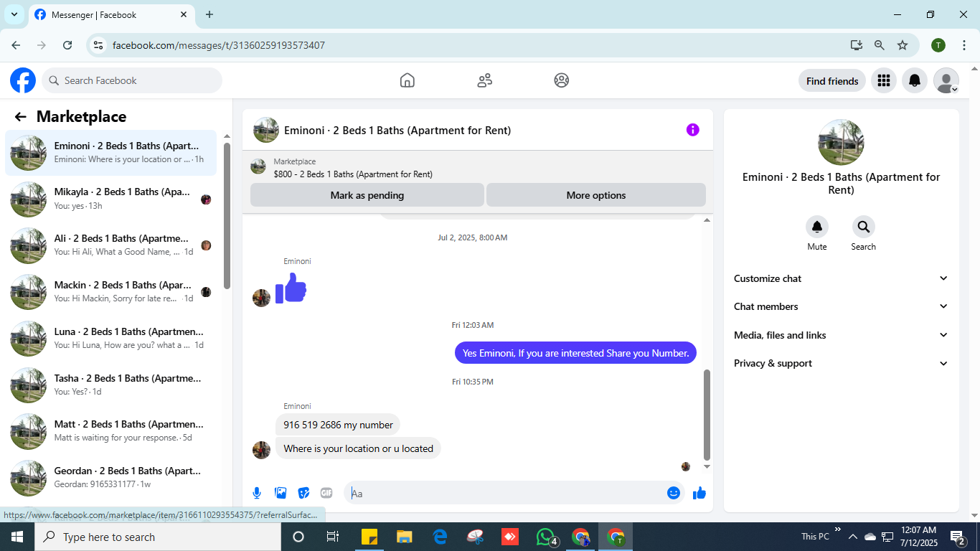Select the Eminoni conversation in the list

tap(111, 153)
